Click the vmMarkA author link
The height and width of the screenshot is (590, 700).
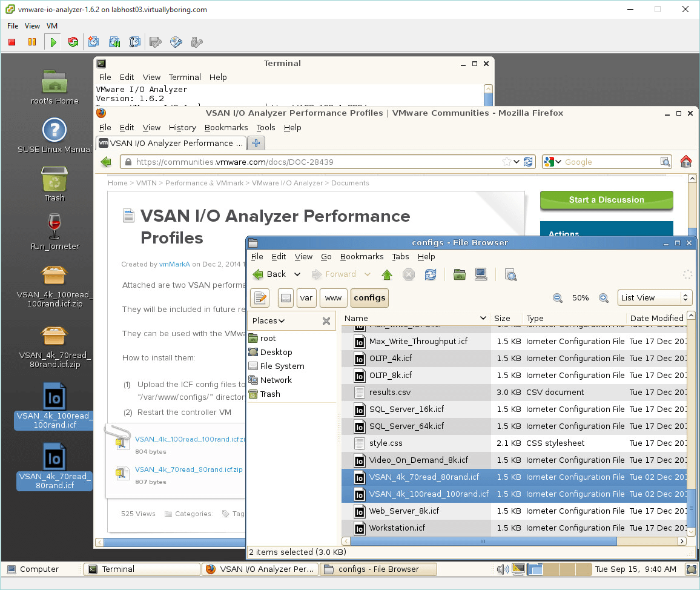point(174,264)
